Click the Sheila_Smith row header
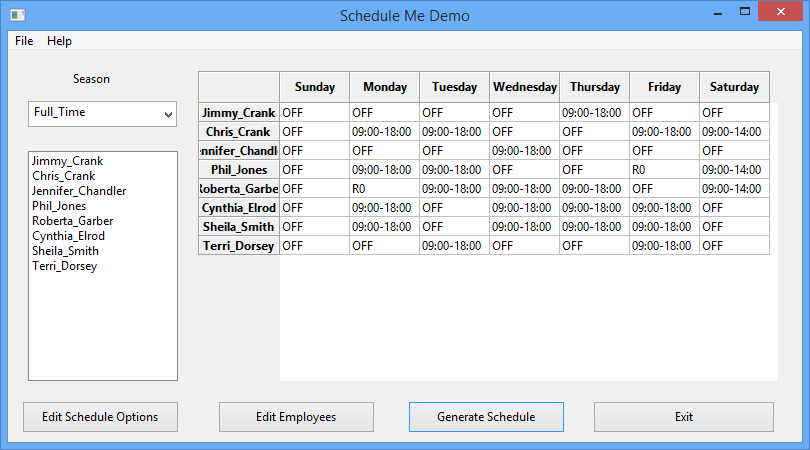Image resolution: width=810 pixels, height=450 pixels. pos(239,227)
